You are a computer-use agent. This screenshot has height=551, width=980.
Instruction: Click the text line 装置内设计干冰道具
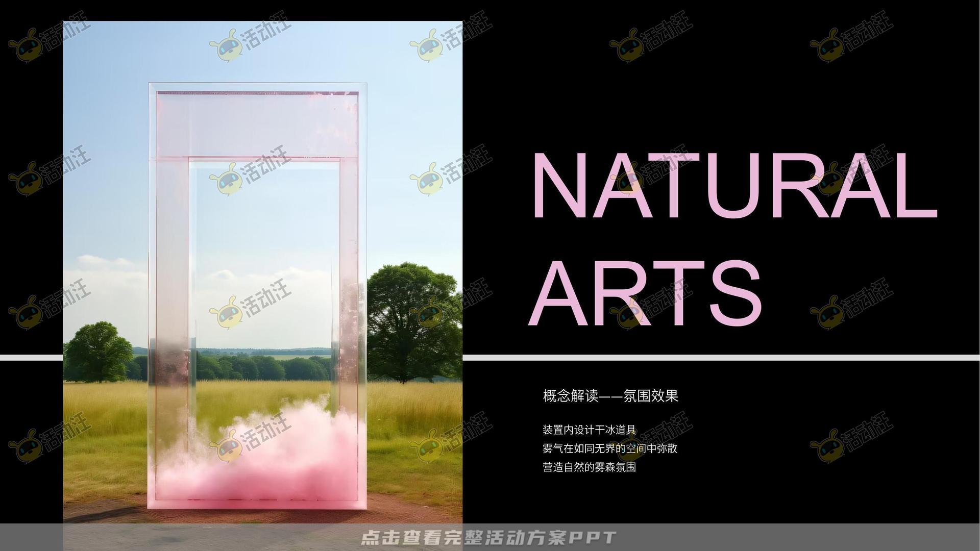pos(589,430)
